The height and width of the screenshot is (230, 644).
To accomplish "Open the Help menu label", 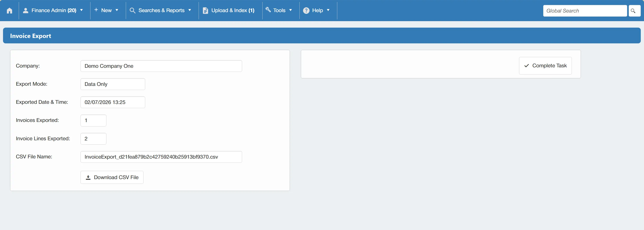I will point(317,11).
